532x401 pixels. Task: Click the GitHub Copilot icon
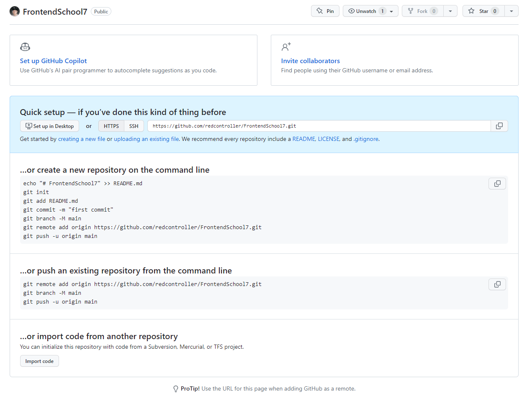pos(25,47)
